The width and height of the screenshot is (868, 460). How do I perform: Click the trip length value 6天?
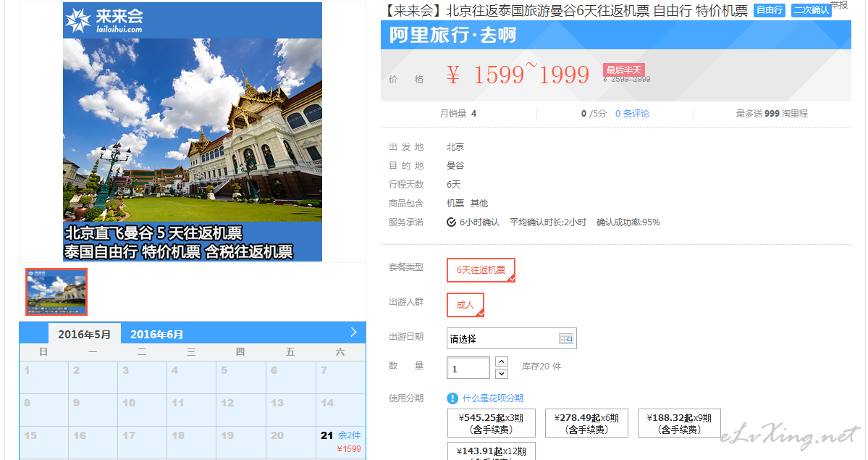click(453, 185)
